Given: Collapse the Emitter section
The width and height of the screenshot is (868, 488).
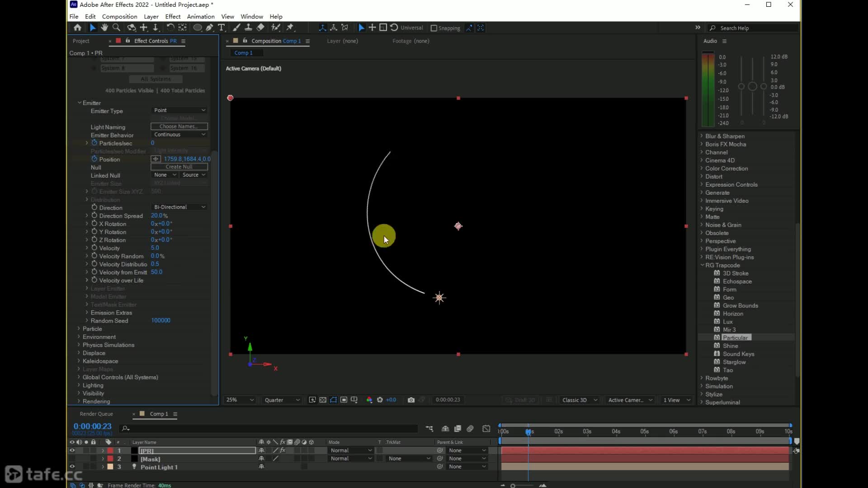Looking at the screenshot, I should click(x=80, y=103).
